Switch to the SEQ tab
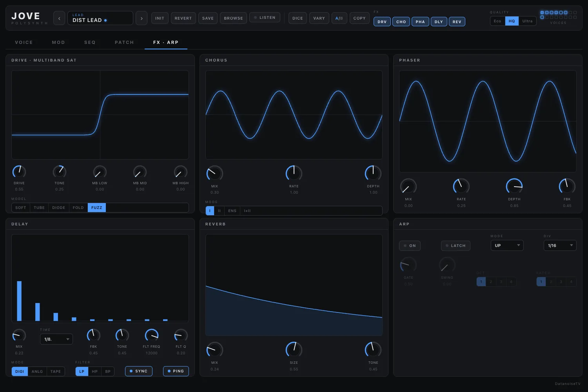The height and width of the screenshot is (392, 588). tap(90, 42)
